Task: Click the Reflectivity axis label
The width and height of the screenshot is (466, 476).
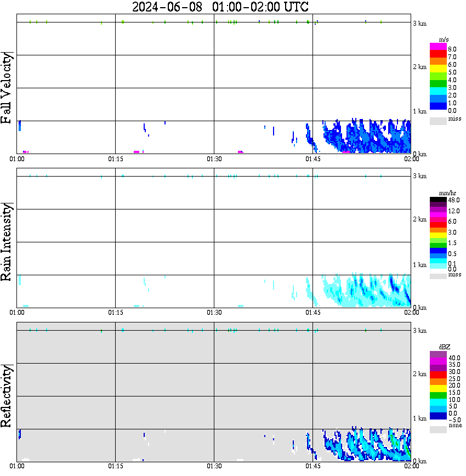Action: [7, 396]
